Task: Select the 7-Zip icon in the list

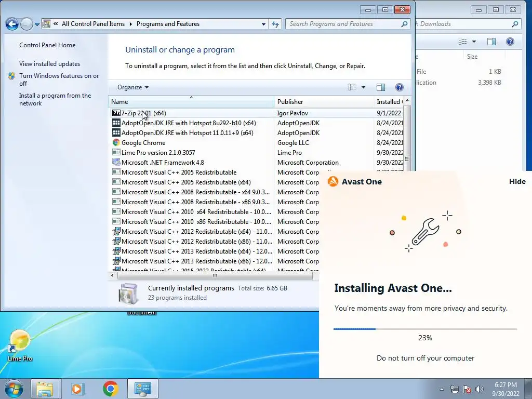Action: 116,113
